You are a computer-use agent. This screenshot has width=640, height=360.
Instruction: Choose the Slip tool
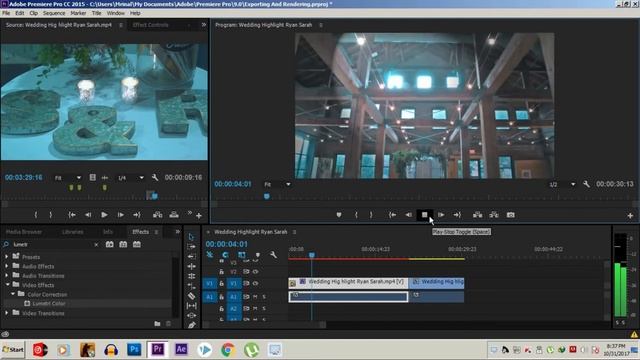tap(191, 306)
